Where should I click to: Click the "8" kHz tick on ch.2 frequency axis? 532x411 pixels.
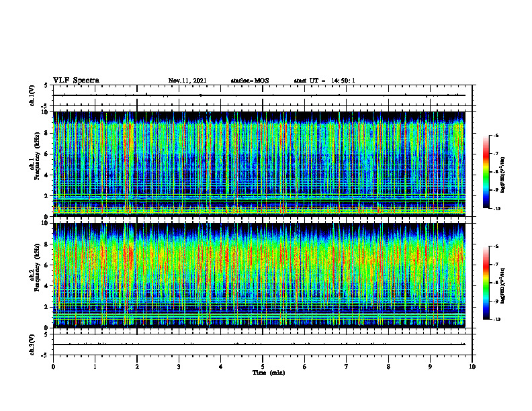click(47, 244)
